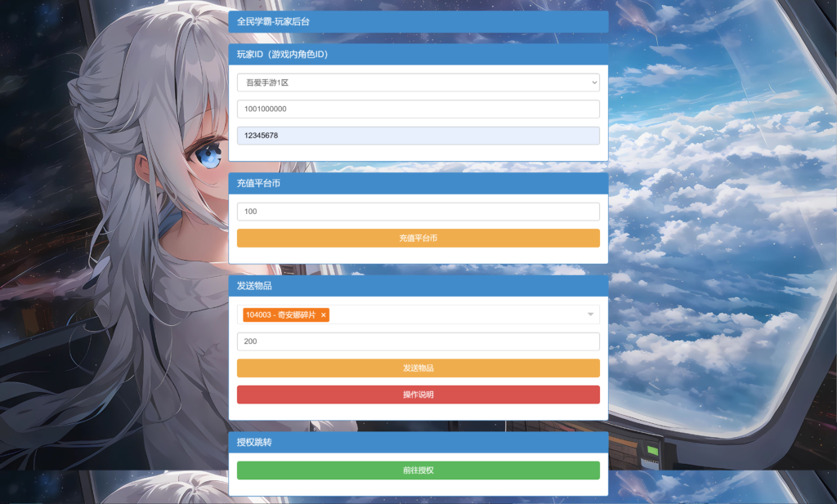Click the 发送物品 panel header
The width and height of the screenshot is (837, 504).
click(x=418, y=286)
